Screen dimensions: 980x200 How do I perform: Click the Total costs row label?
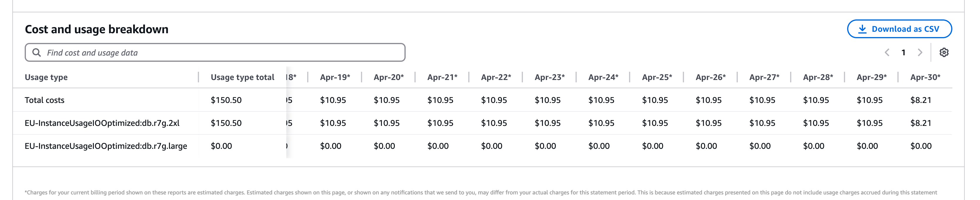pyautogui.click(x=44, y=100)
